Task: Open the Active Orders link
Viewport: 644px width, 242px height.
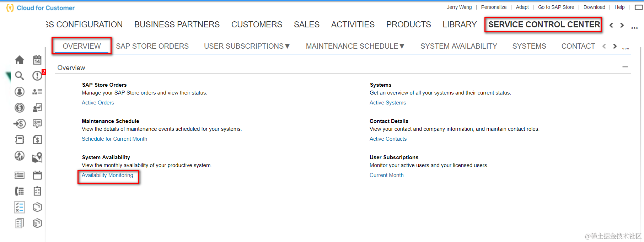Action: pos(98,103)
